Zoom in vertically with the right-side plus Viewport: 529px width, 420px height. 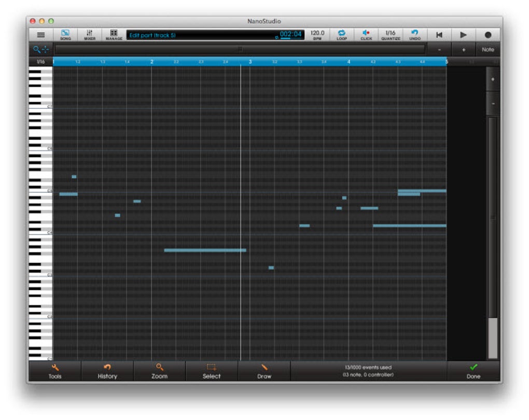click(493, 79)
